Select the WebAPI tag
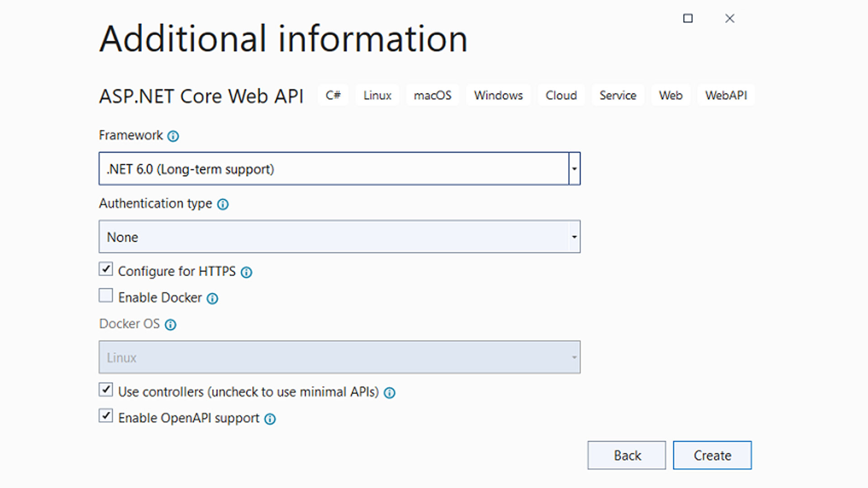Image resolution: width=868 pixels, height=488 pixels. click(x=726, y=95)
